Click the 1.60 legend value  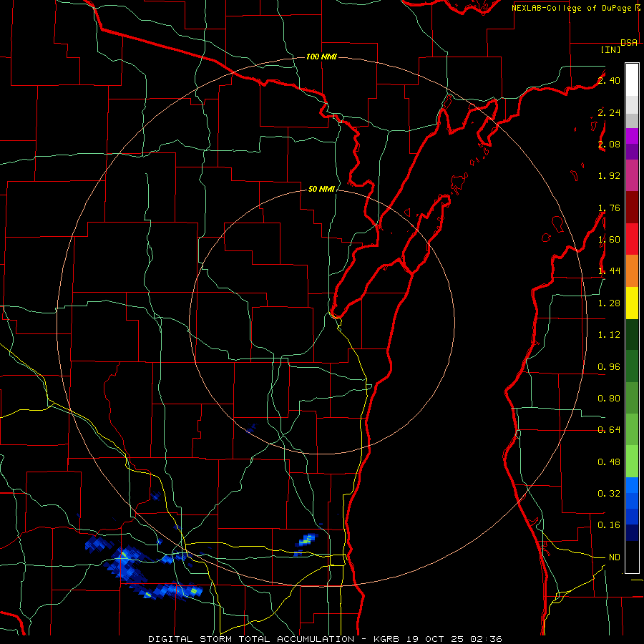609,240
